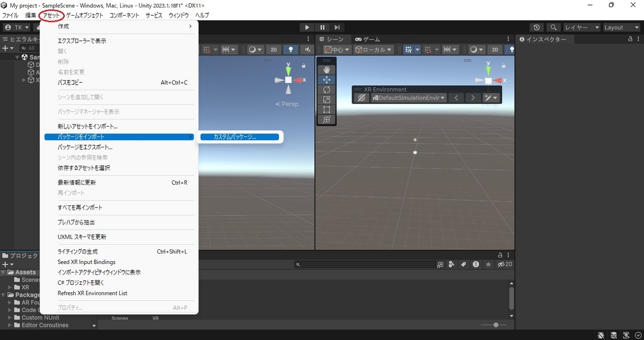Click the search field above the Console

365,264
